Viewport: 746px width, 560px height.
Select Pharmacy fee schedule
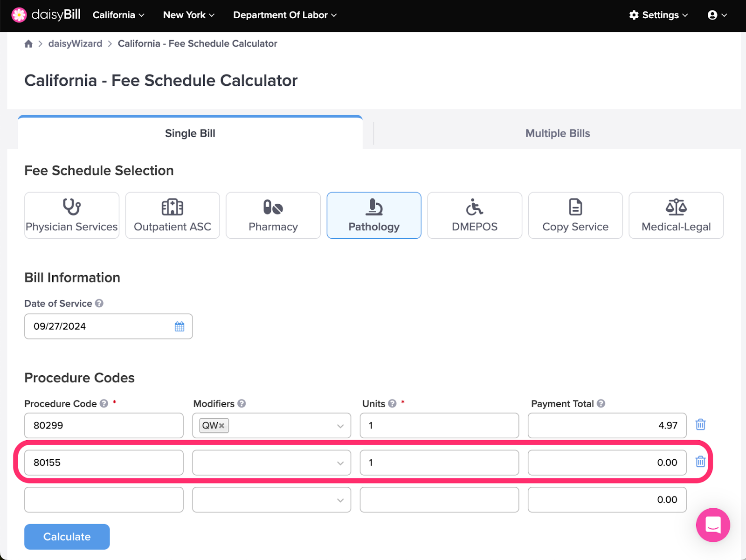click(273, 215)
